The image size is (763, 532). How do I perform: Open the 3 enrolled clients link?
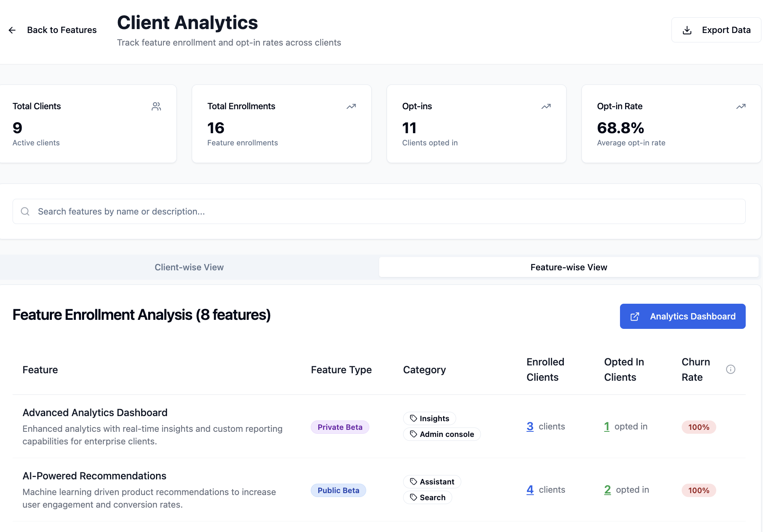point(530,427)
